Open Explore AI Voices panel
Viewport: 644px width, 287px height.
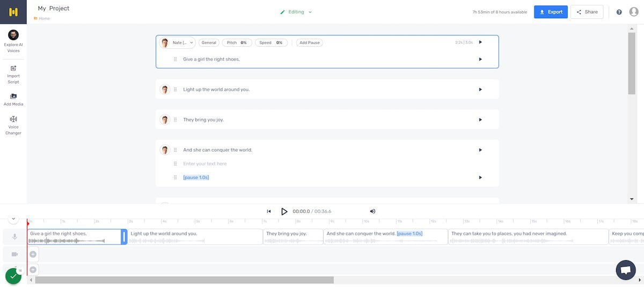(13, 41)
